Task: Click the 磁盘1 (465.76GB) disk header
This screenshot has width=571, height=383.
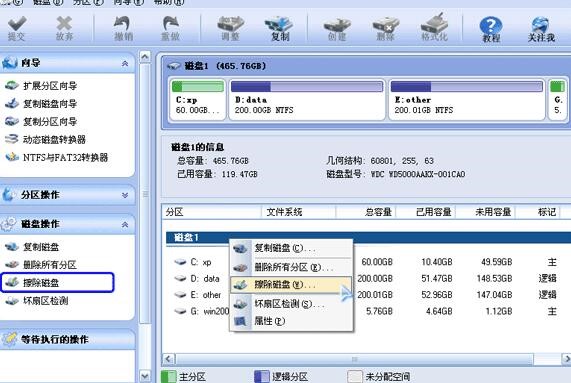Action: [225, 66]
